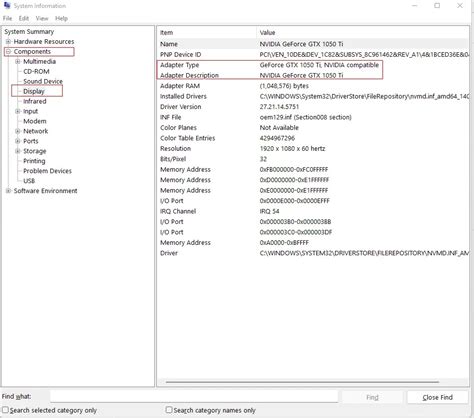Select Input tree item
474x418 pixels.
point(31,111)
